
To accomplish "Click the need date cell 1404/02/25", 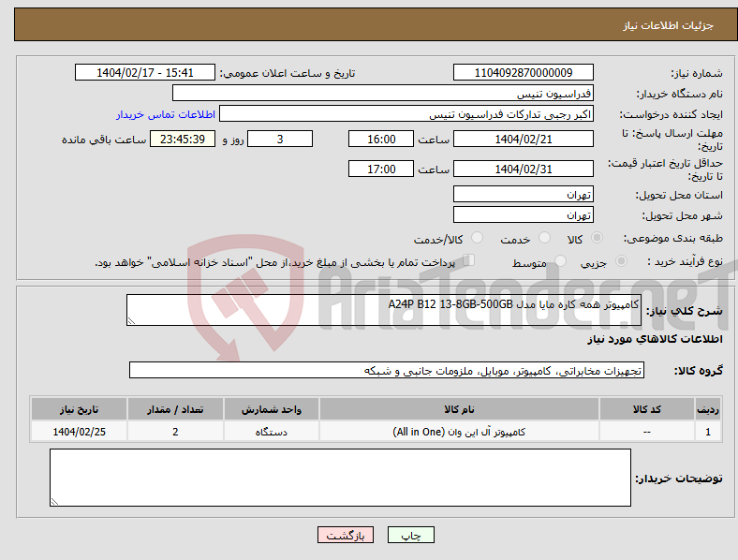I will 79,432.
